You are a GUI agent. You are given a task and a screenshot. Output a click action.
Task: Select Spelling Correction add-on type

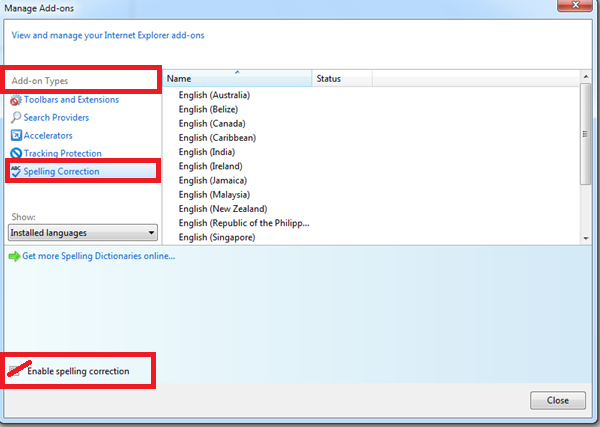(61, 171)
